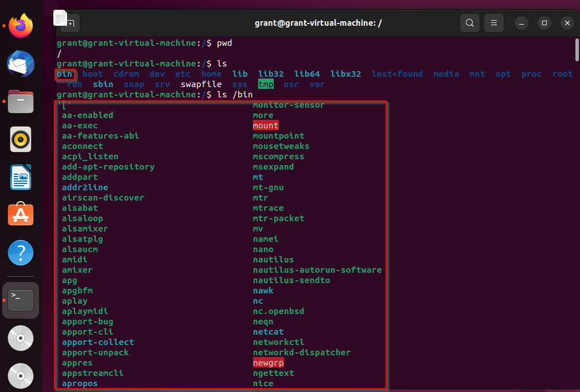Open the Files application in the dock

click(21, 101)
